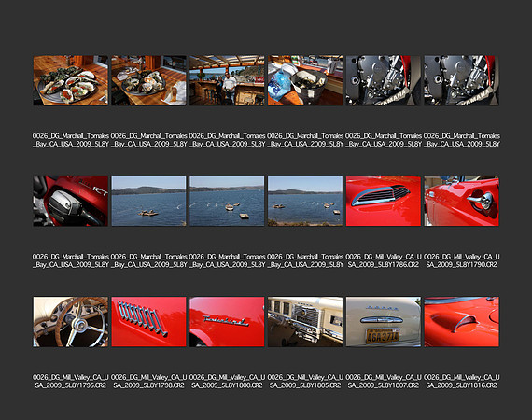The width and height of the screenshot is (532, 420).
Task: Click filename ending 5L8Y1807.CR2
Action: pyautogui.click(x=384, y=382)
